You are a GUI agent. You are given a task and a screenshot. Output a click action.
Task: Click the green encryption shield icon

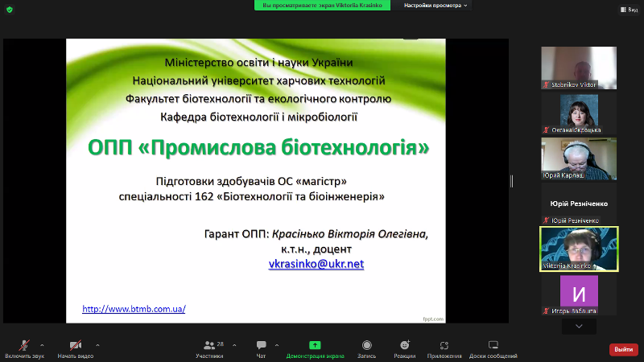pos(10,10)
